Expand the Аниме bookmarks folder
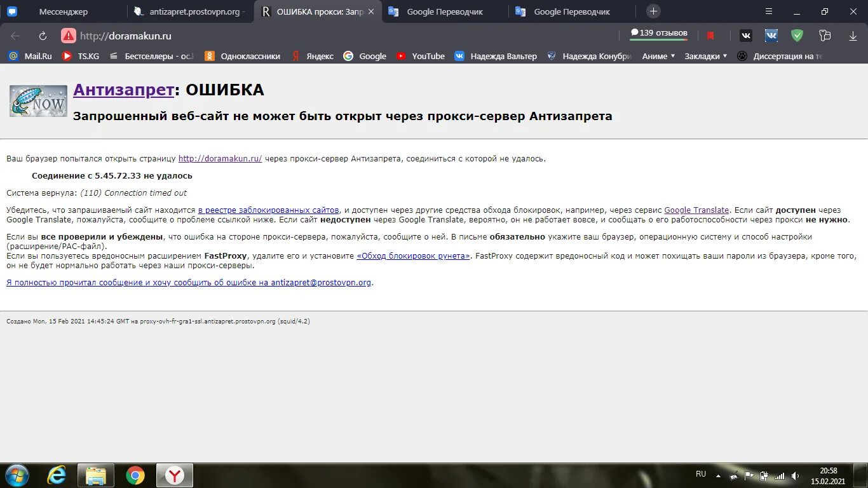The height and width of the screenshot is (488, 868). pos(658,56)
